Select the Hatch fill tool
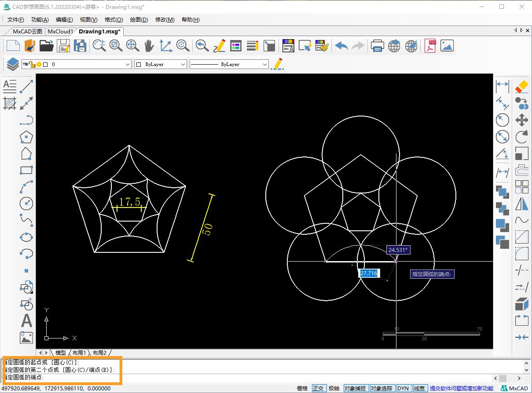 pos(10,103)
